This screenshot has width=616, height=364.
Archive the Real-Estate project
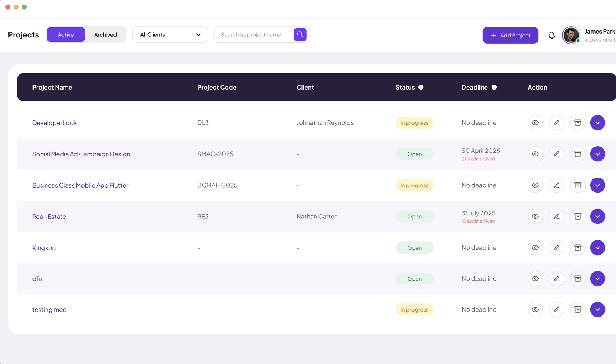click(x=578, y=217)
